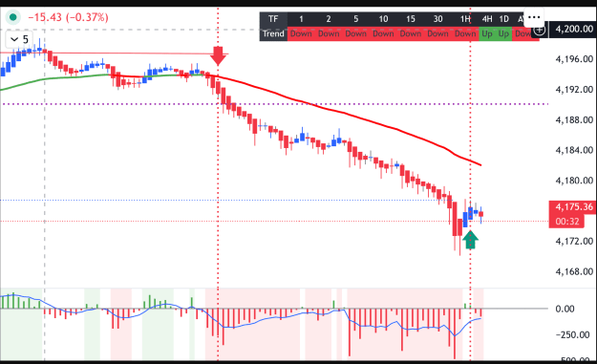The width and height of the screenshot is (597, 364).
Task: Click the 4,172.00 price axis label
Action: [574, 241]
